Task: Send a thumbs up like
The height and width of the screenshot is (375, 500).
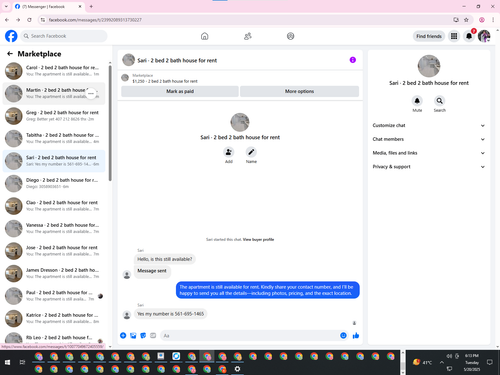Action: point(356,336)
